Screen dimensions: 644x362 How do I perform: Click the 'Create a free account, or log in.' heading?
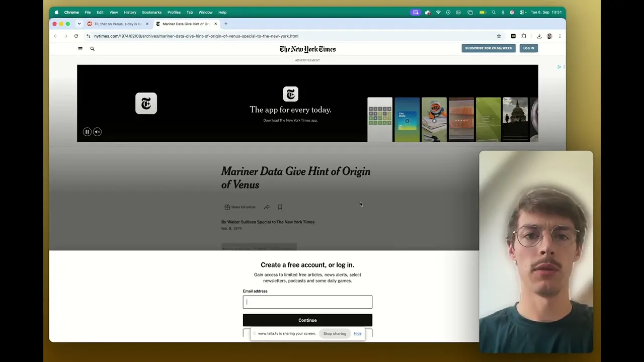(x=307, y=265)
